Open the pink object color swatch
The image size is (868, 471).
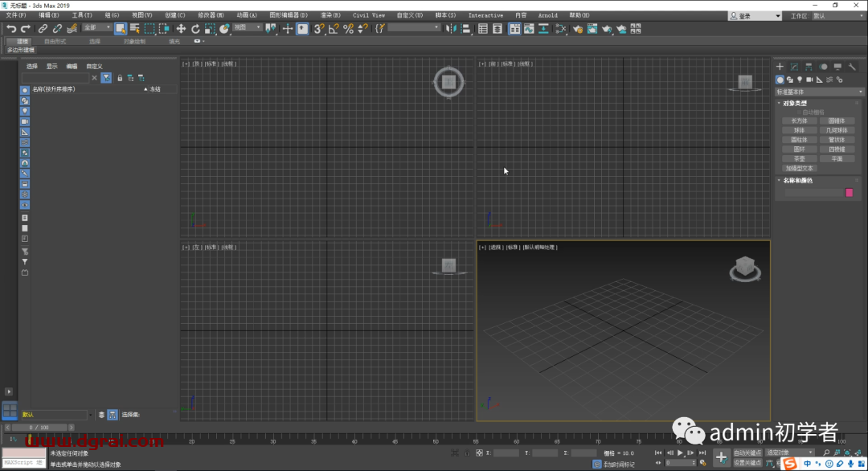coord(850,193)
